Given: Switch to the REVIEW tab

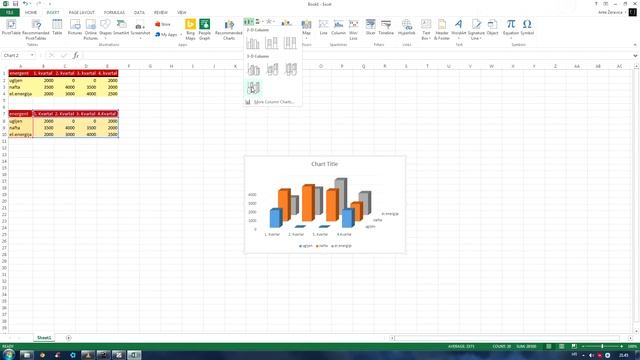Looking at the screenshot, I should [161, 13].
